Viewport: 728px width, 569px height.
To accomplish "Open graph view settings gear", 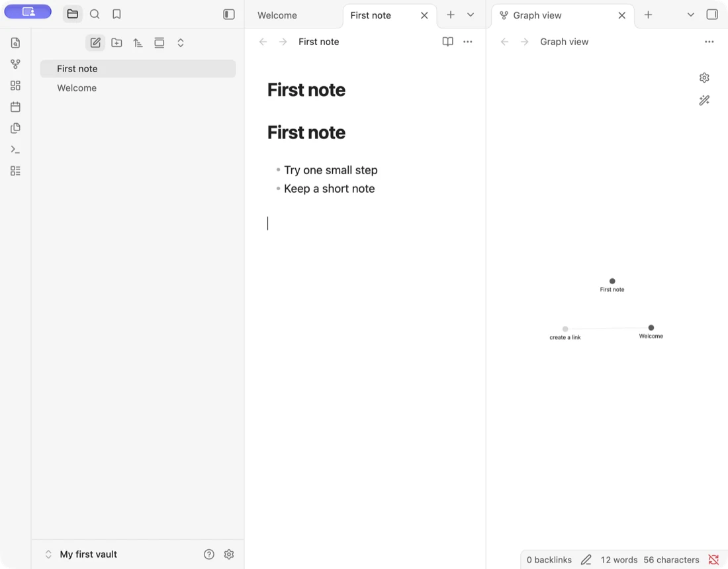I will pyautogui.click(x=704, y=78).
